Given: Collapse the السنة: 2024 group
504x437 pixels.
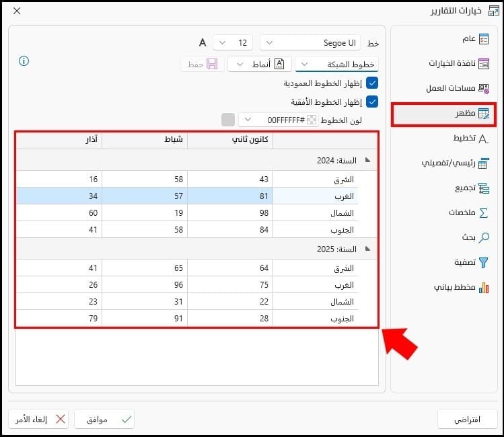Looking at the screenshot, I should (x=367, y=160).
